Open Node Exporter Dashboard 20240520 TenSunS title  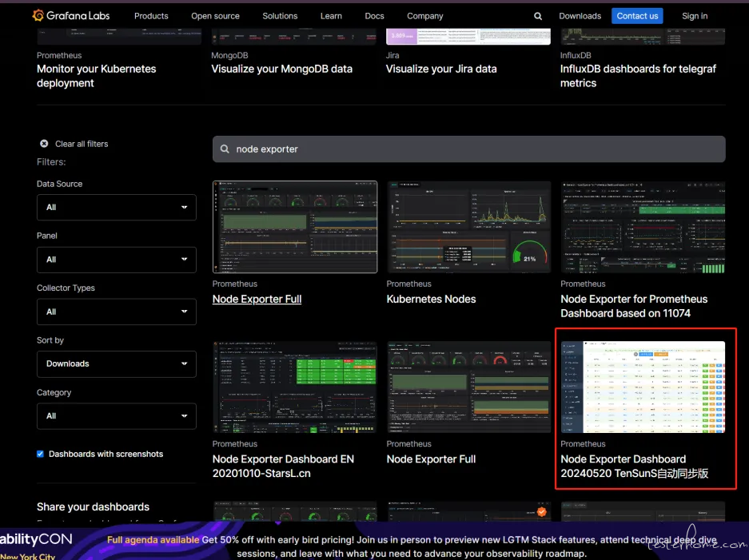click(635, 466)
